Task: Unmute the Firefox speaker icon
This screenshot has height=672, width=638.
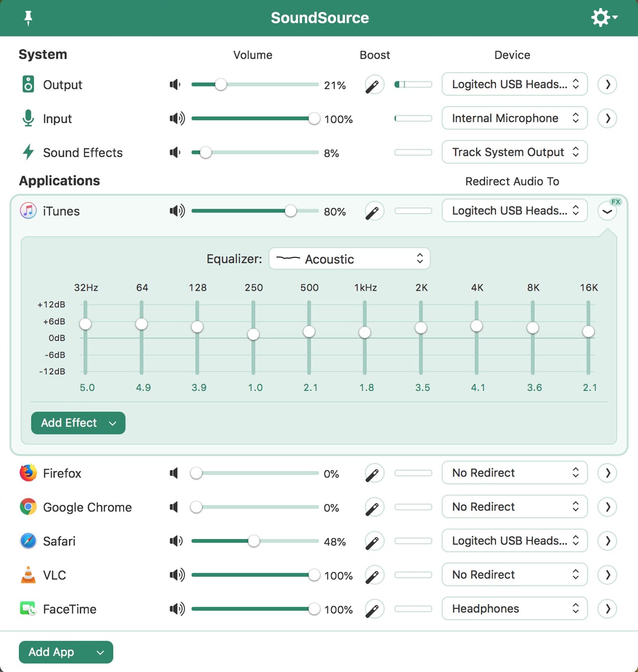Action: click(x=174, y=473)
